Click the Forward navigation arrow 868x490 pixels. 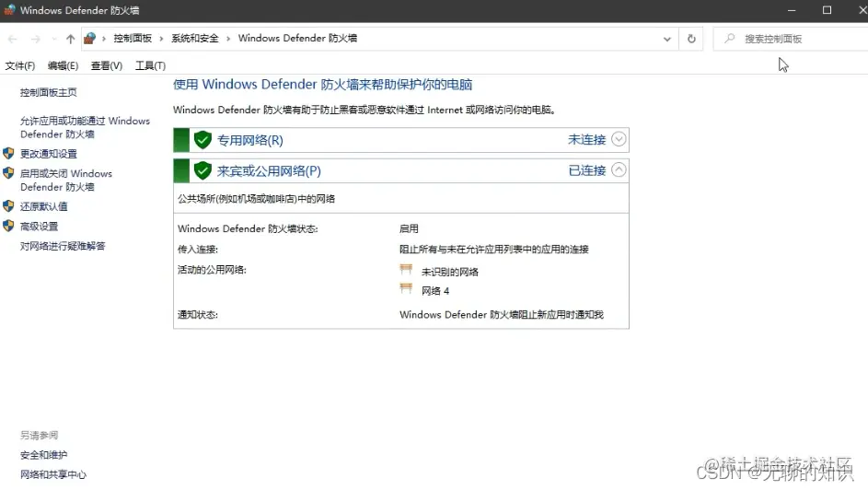click(x=35, y=39)
